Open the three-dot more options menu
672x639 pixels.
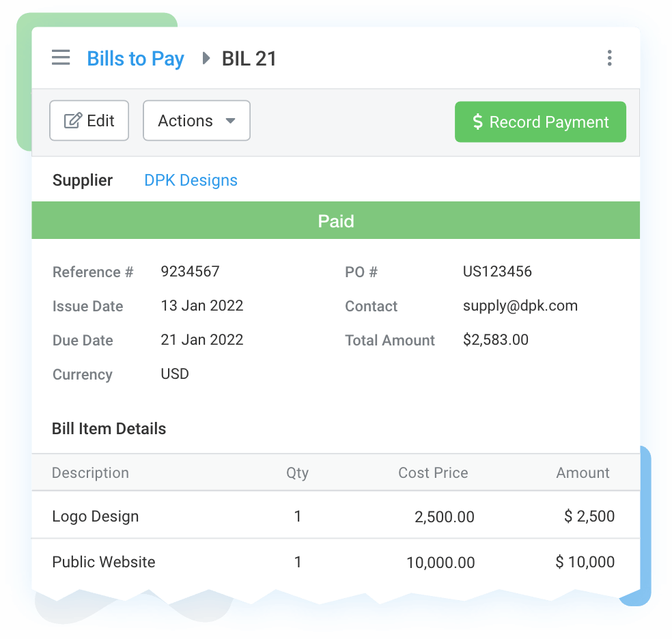point(609,58)
